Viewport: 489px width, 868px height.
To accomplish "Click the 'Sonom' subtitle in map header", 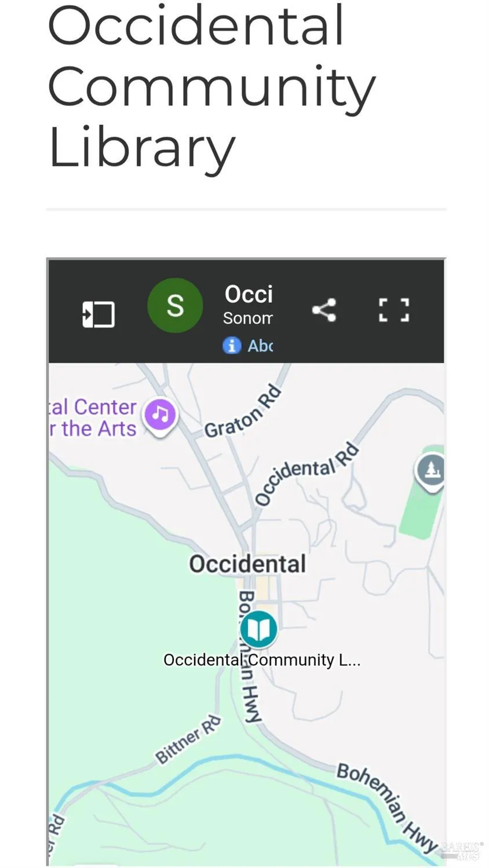I will (247, 318).
